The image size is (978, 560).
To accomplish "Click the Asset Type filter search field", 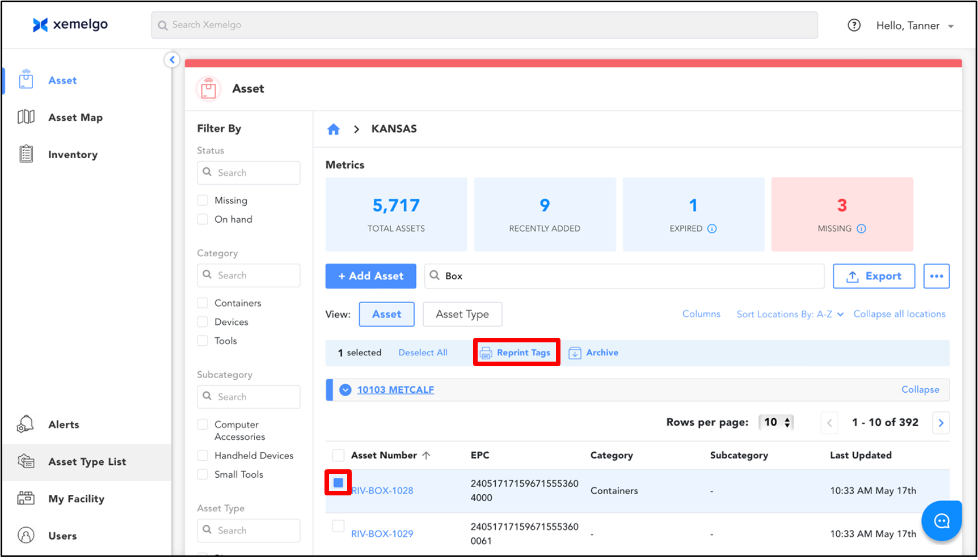I will point(248,531).
